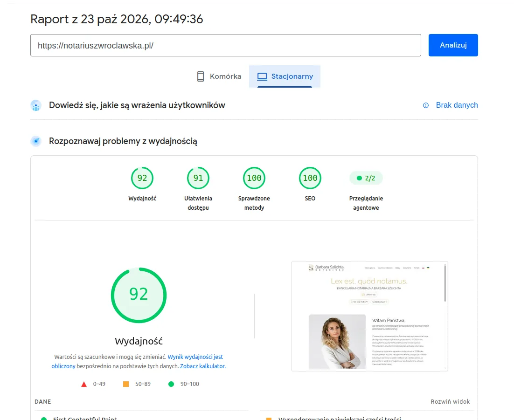
Task: Open the Zobacz kalkulator link
Action: [203, 366]
